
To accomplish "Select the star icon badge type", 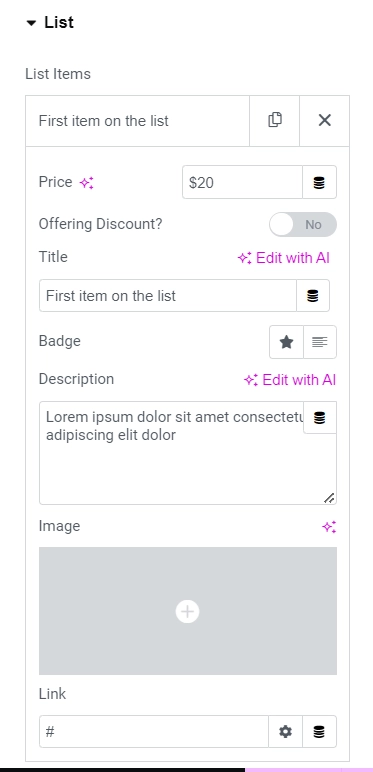I will pyautogui.click(x=286, y=342).
